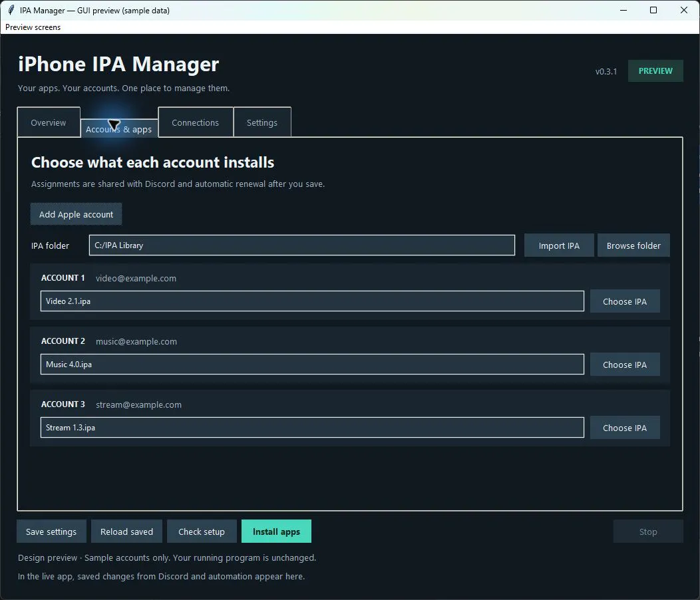Click the Save settings button
The image size is (700, 600).
click(x=51, y=531)
